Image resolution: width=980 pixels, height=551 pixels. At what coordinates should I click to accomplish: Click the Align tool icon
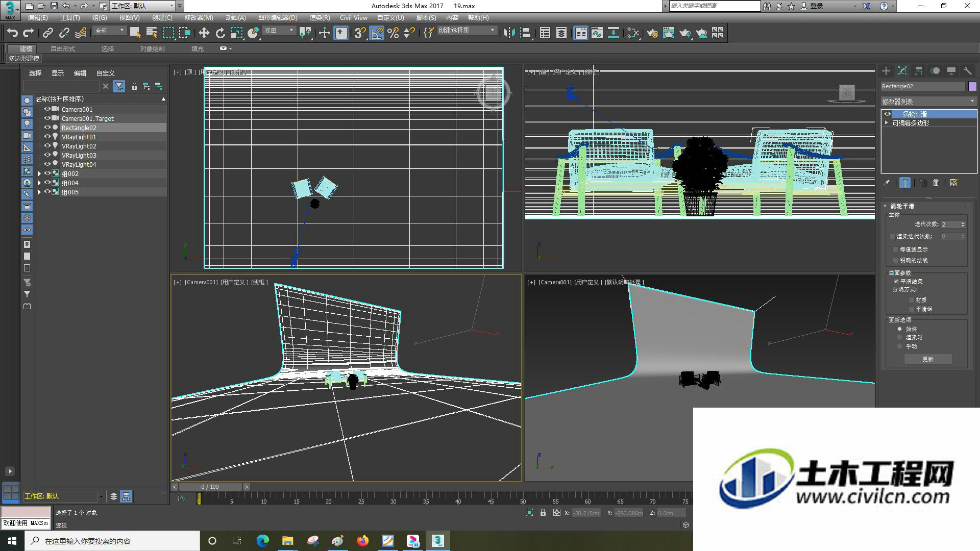point(525,33)
